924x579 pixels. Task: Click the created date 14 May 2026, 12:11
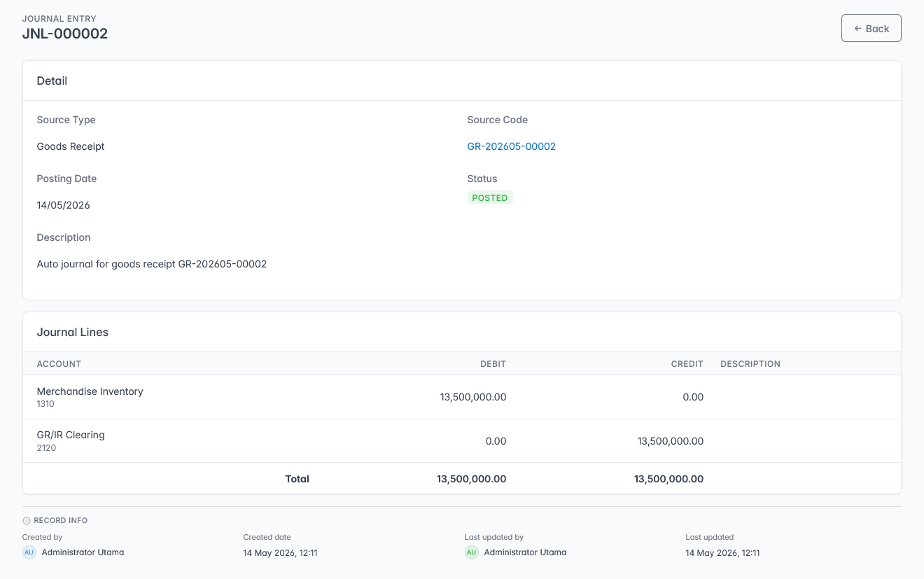pyautogui.click(x=281, y=553)
